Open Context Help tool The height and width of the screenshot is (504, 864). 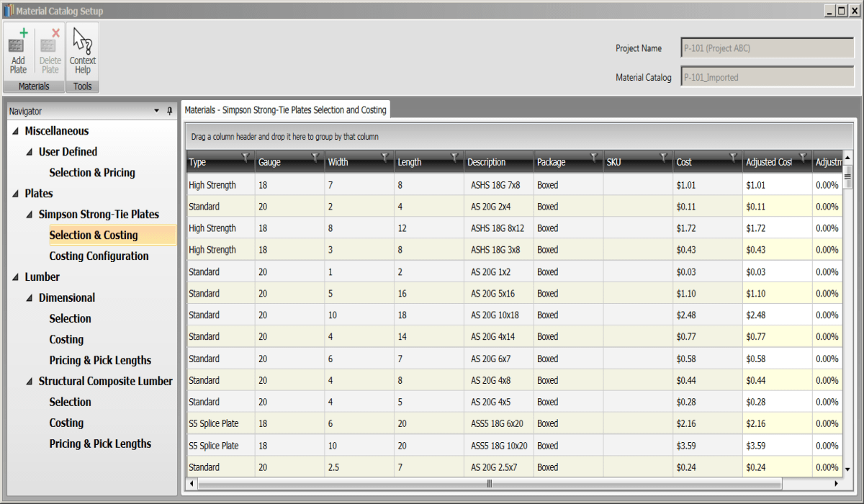click(83, 50)
